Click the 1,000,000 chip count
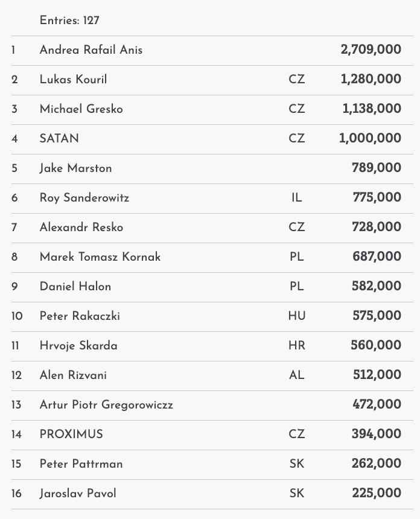 pyautogui.click(x=370, y=139)
